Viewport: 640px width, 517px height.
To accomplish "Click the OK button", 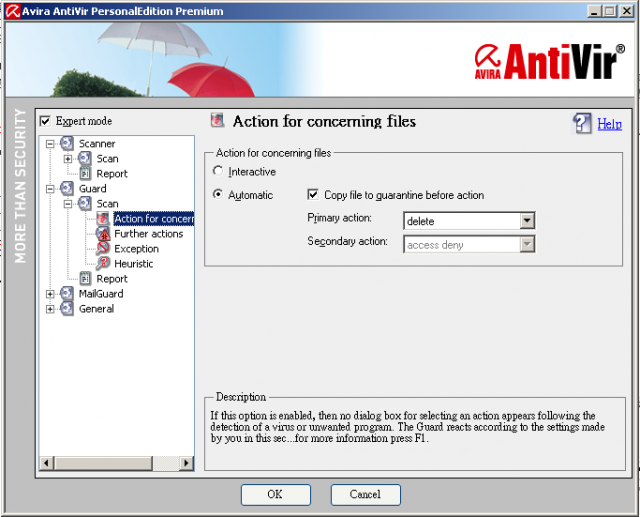I will tap(276, 495).
